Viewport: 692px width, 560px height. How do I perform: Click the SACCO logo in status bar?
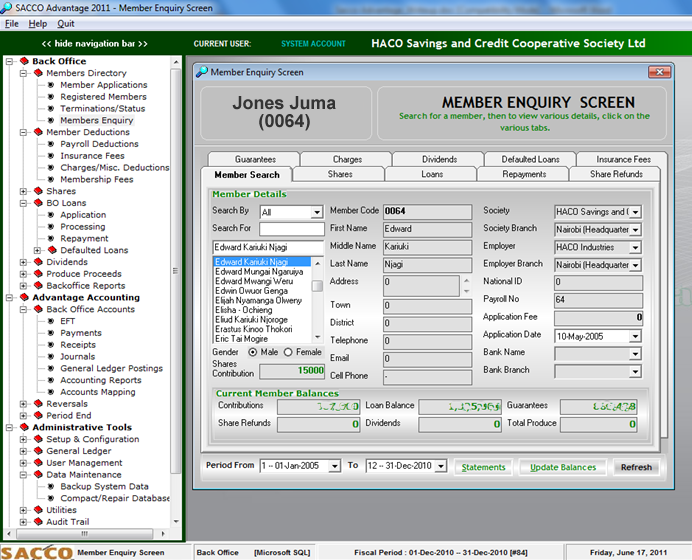37,552
